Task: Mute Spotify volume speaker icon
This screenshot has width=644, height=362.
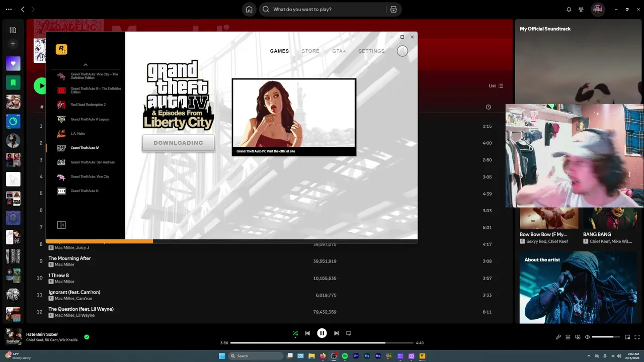Action: point(587,337)
